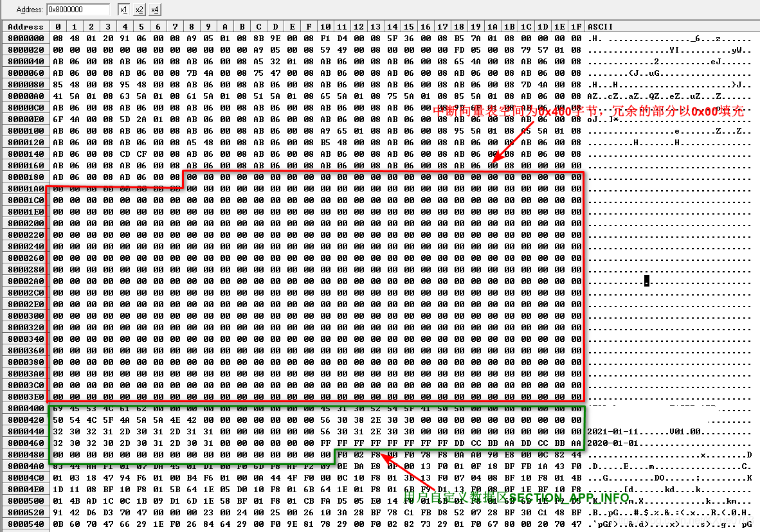The width and height of the screenshot is (760, 532).
Task: Click byte CD in row 8000140
Action: point(125,154)
